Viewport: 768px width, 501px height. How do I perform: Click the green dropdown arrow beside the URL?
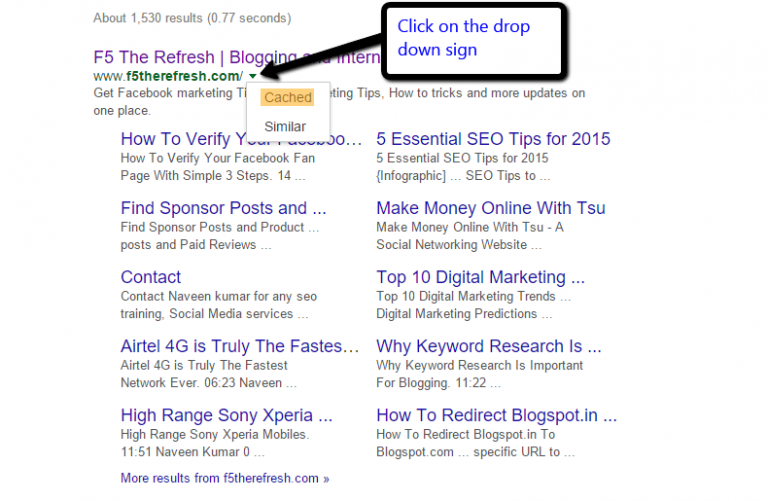tap(253, 76)
